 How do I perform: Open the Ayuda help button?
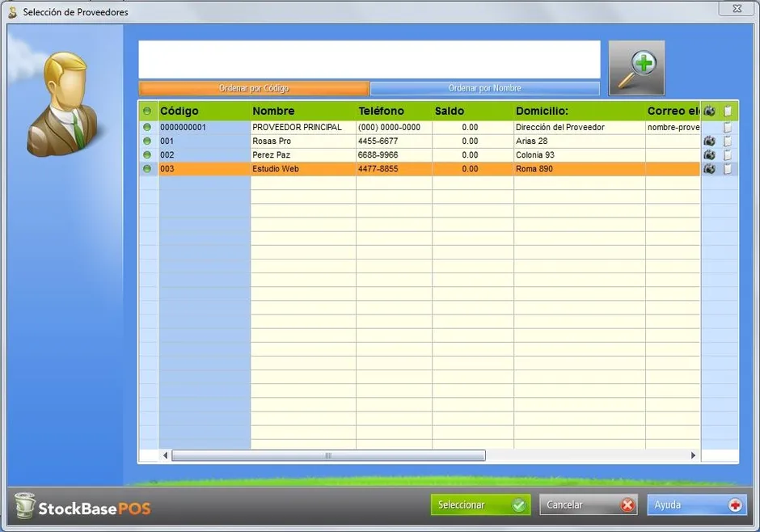click(x=696, y=505)
